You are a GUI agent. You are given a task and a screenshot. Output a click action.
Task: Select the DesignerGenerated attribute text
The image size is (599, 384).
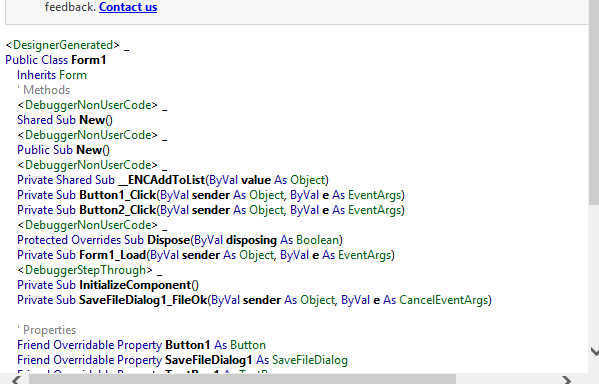pyautogui.click(x=63, y=45)
